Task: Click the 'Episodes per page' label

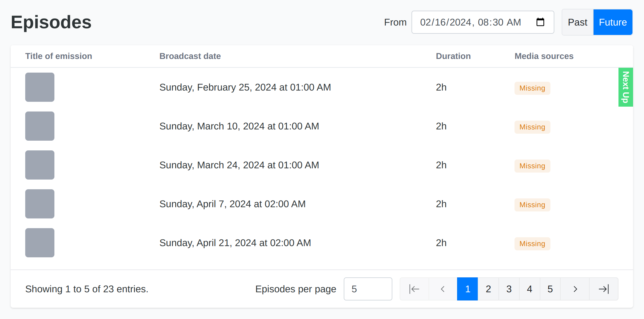Action: pyautogui.click(x=296, y=289)
